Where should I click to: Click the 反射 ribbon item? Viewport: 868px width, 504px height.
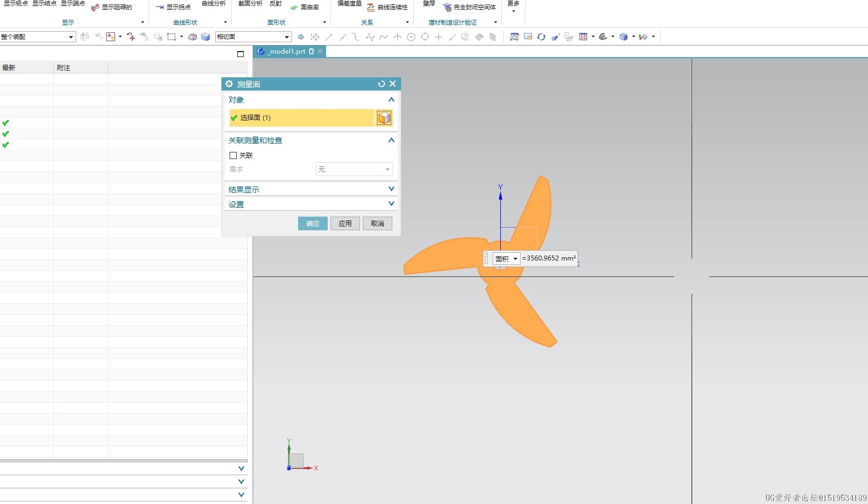tap(276, 3)
